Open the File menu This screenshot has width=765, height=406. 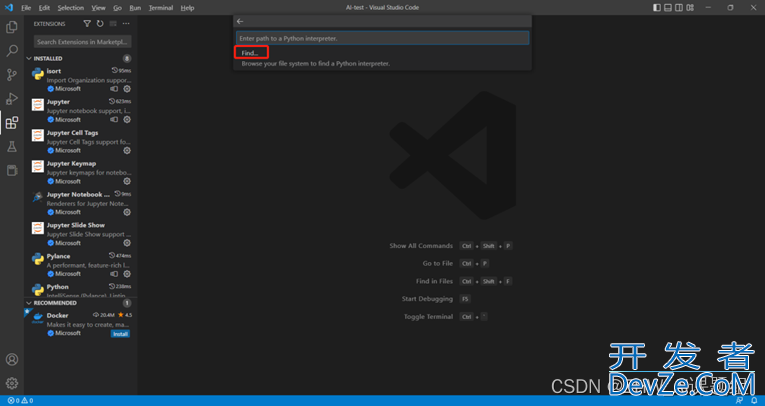click(x=26, y=8)
